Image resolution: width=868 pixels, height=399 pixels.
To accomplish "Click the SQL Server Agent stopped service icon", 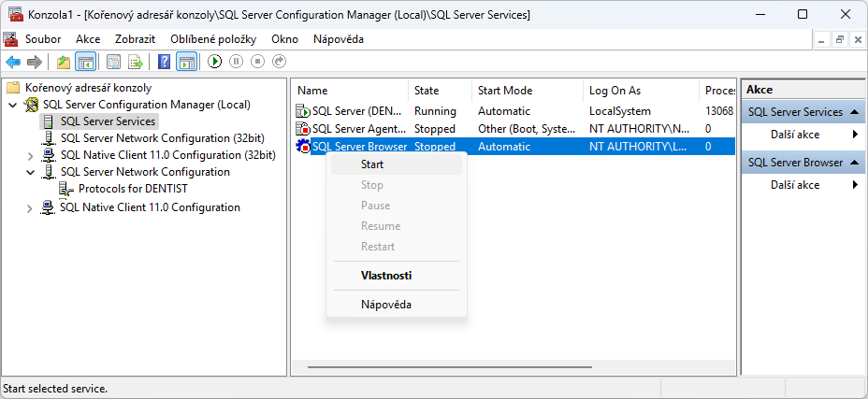I will [x=303, y=129].
